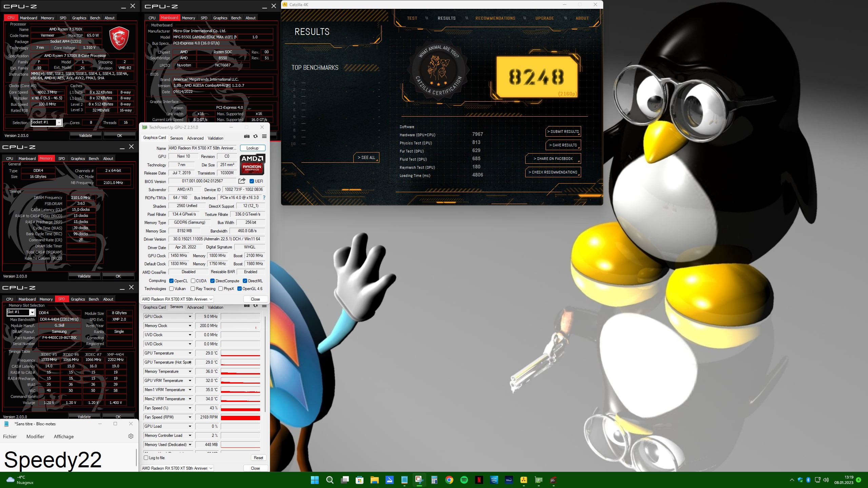The width and height of the screenshot is (868, 488).
Task: Open Catzilla UPGRADE tab
Action: (545, 18)
